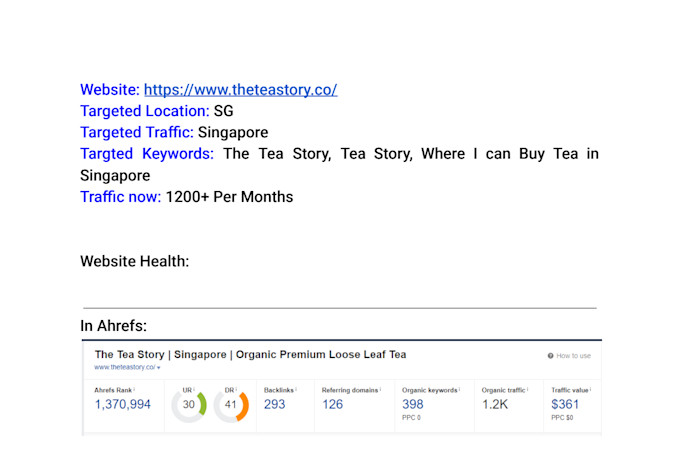Click the UR 30 gauge
Screen dimensions: 680x459
[x=189, y=405]
